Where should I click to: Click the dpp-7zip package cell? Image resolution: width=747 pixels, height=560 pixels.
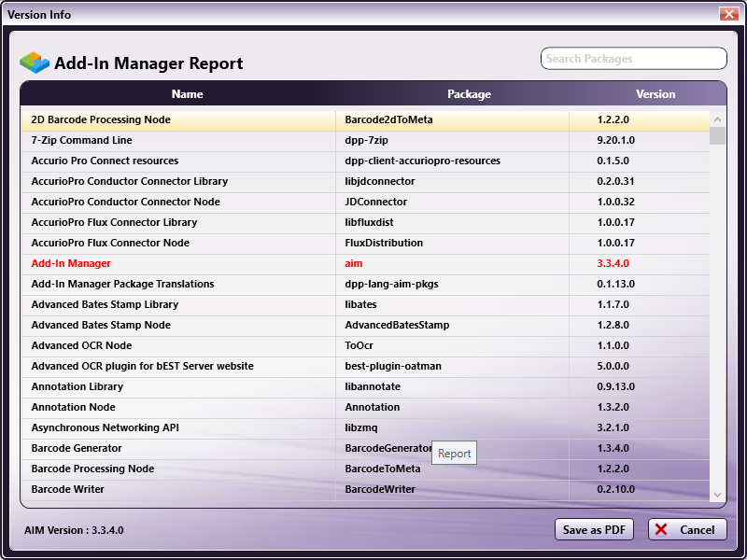[452, 141]
